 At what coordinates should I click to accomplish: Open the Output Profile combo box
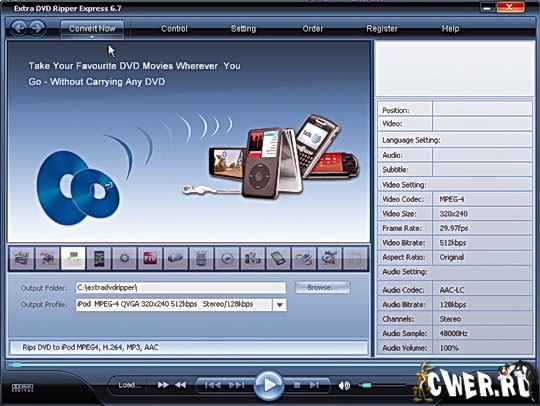tap(181, 305)
